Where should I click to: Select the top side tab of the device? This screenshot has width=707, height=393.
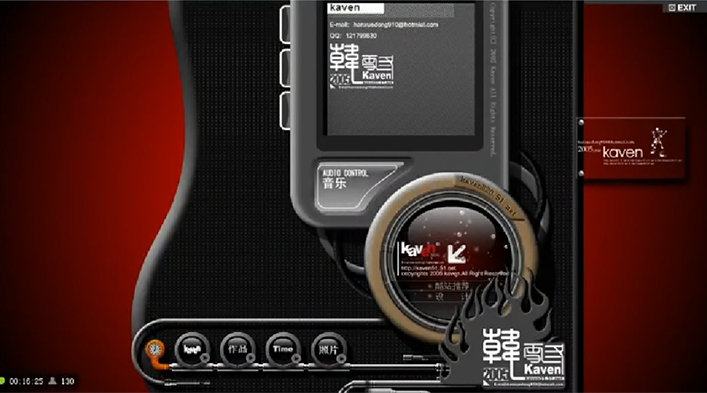tap(285, 24)
